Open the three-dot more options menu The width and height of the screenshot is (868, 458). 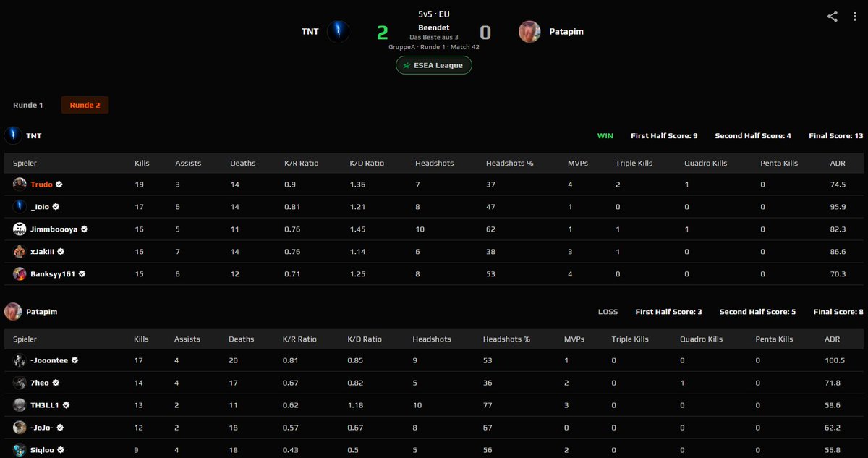(x=855, y=17)
